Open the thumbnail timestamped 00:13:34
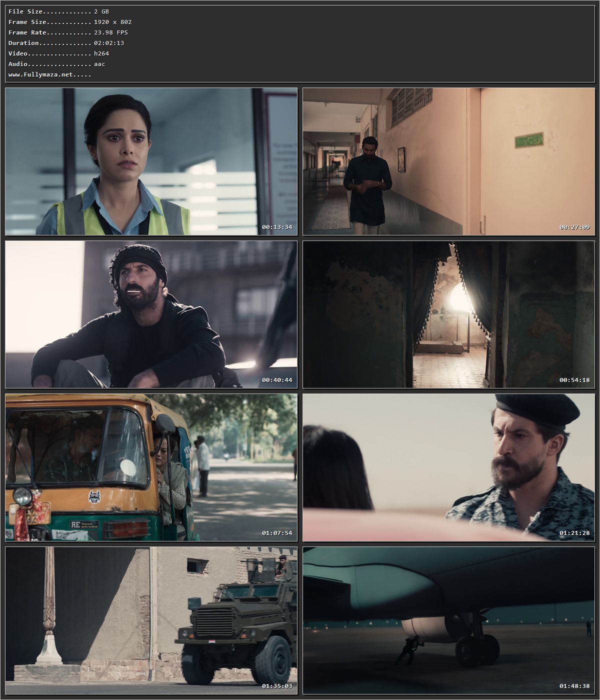Screen dimensions: 600x700 (151, 161)
